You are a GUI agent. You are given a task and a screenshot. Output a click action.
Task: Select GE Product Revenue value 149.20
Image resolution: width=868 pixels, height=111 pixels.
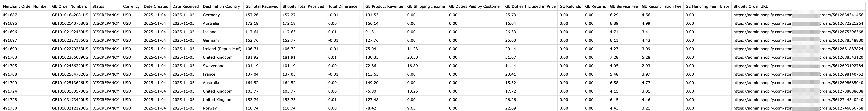click(372, 83)
